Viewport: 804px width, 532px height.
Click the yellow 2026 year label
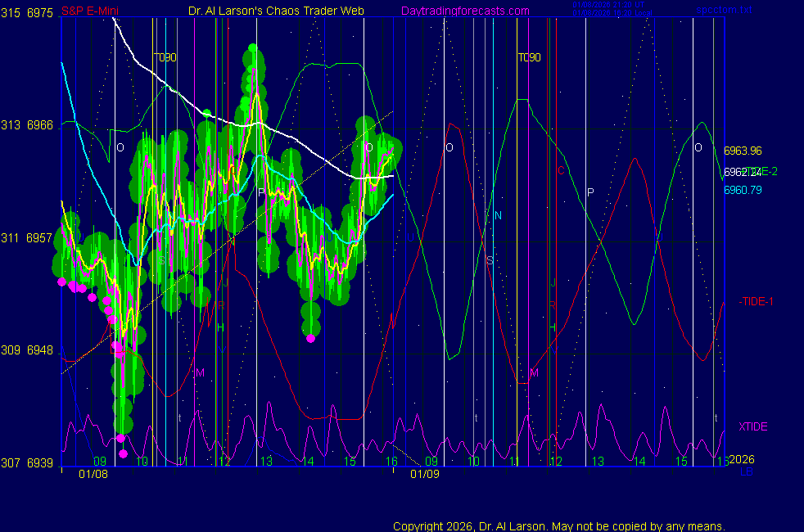(x=741, y=460)
